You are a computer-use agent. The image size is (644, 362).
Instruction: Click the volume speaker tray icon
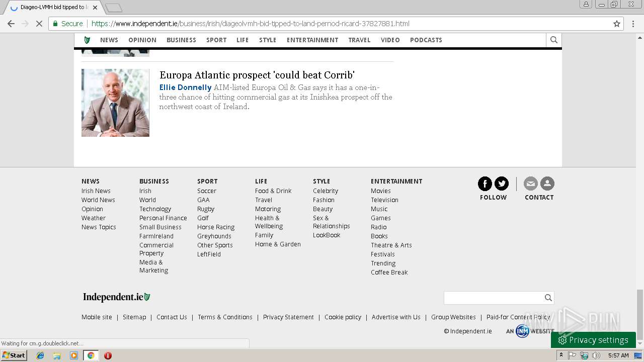point(596,355)
